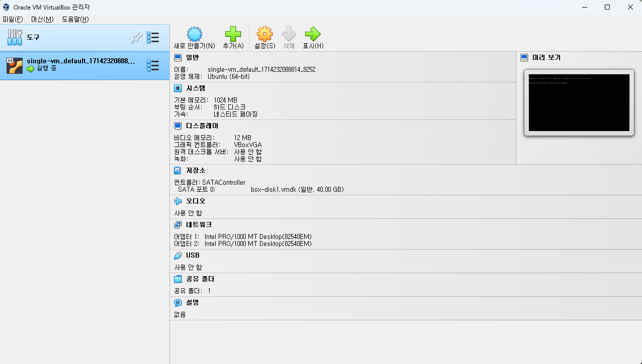This screenshot has height=364, width=642.
Task: Click the green running-state arrow beside 실행 중
Action: [x=31, y=68]
